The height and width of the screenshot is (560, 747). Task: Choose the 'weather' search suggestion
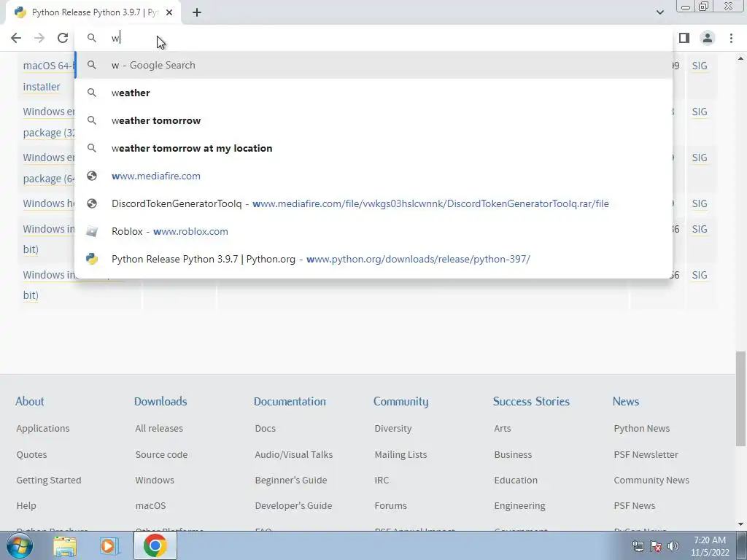(x=373, y=93)
